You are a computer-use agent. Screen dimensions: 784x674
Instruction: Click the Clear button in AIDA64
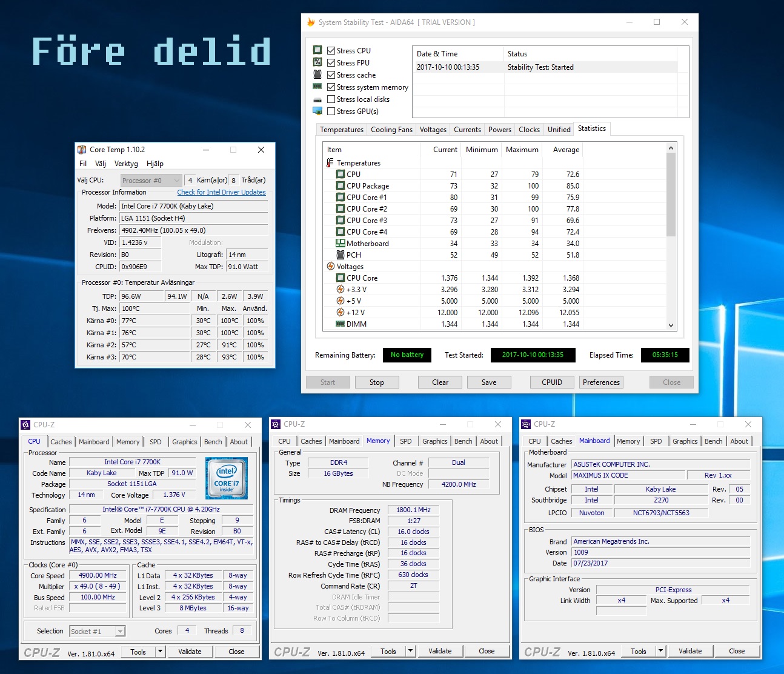(440, 382)
